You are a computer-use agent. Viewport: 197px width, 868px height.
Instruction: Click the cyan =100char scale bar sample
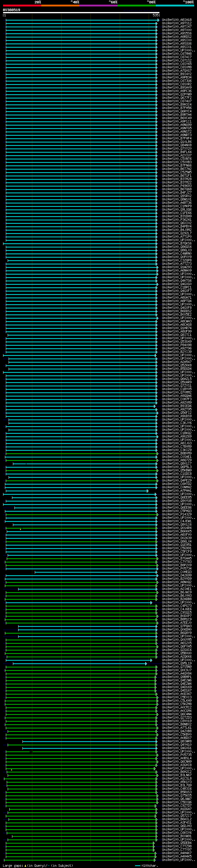click(137, 866)
